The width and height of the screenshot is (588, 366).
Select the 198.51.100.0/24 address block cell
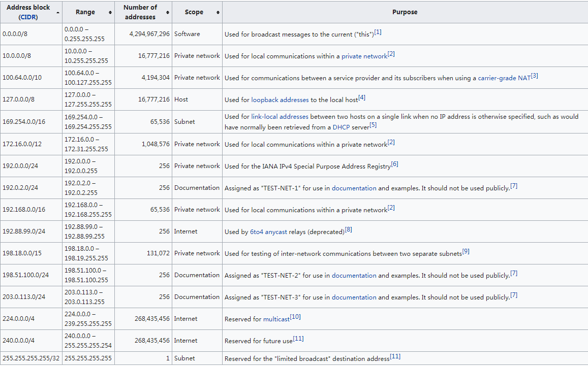[x=31, y=275]
